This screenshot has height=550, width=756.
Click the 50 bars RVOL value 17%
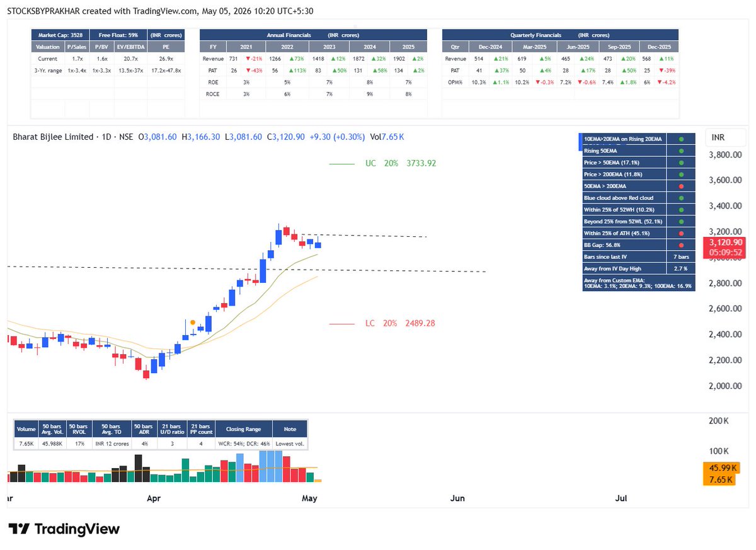click(79, 444)
